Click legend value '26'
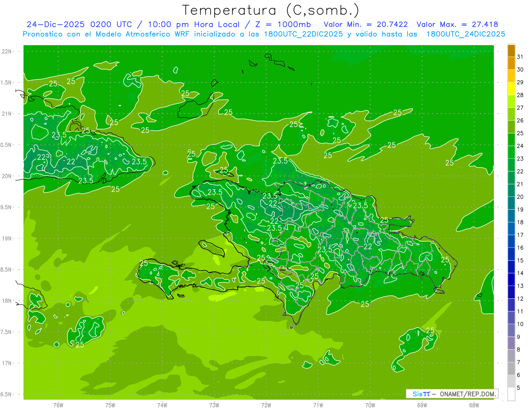The width and height of the screenshot is (532, 411). pyautogui.click(x=520, y=120)
